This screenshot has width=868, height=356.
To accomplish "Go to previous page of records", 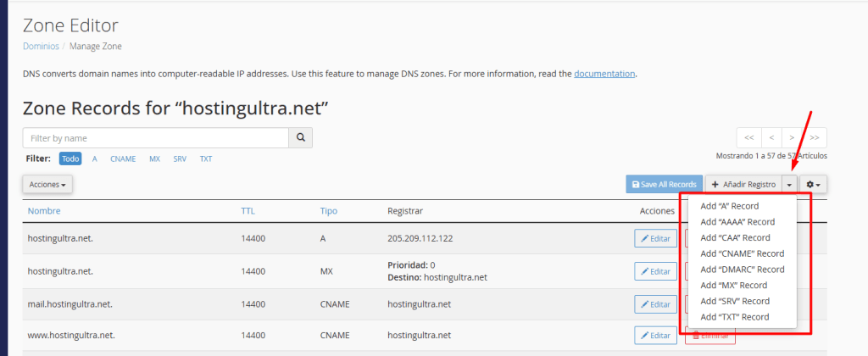I will click(771, 137).
